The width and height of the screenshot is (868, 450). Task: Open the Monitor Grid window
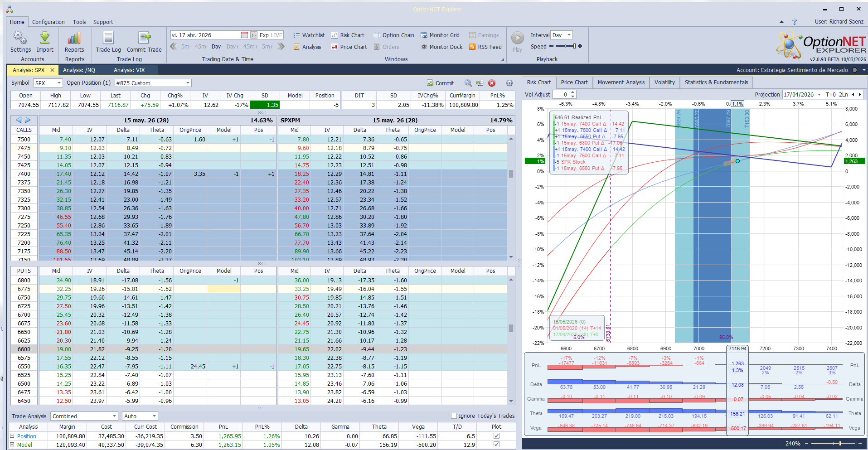click(440, 35)
